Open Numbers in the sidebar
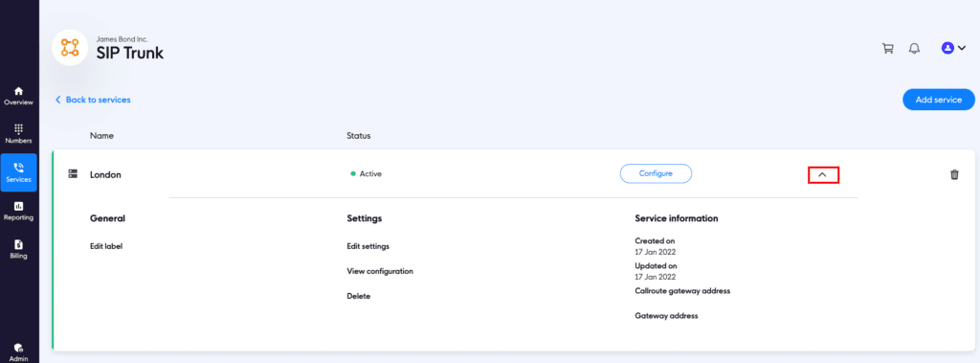Screen dimensions: 980x363 19,134
